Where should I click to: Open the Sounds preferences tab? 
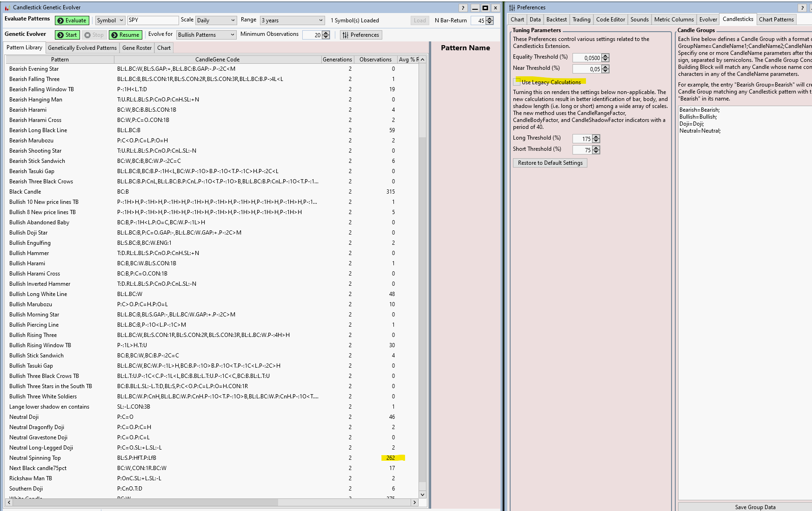[x=639, y=20]
